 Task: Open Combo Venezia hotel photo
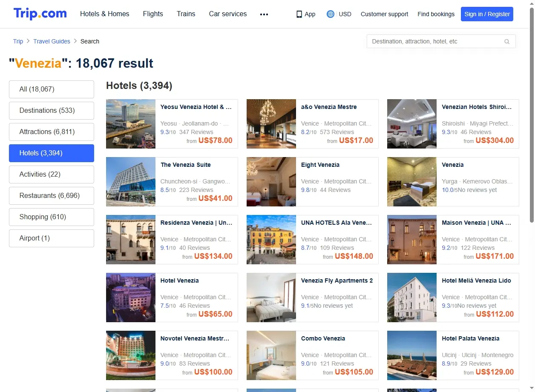coord(271,355)
